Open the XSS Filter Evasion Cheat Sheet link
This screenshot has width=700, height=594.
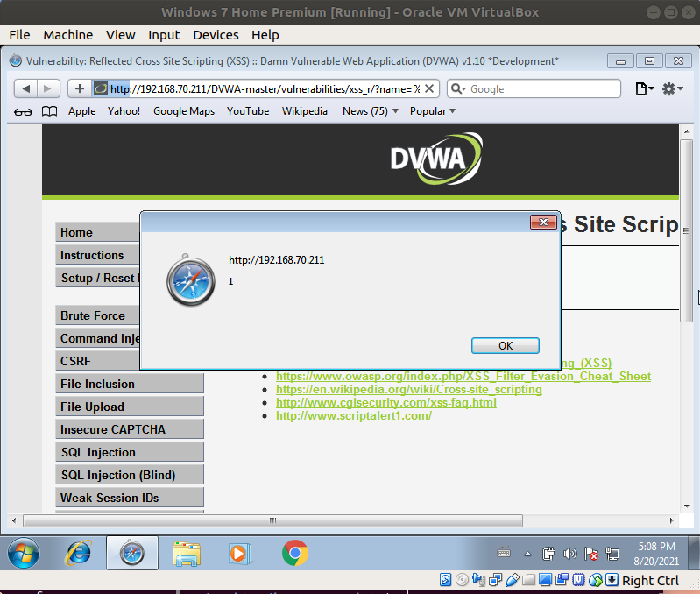(463, 376)
